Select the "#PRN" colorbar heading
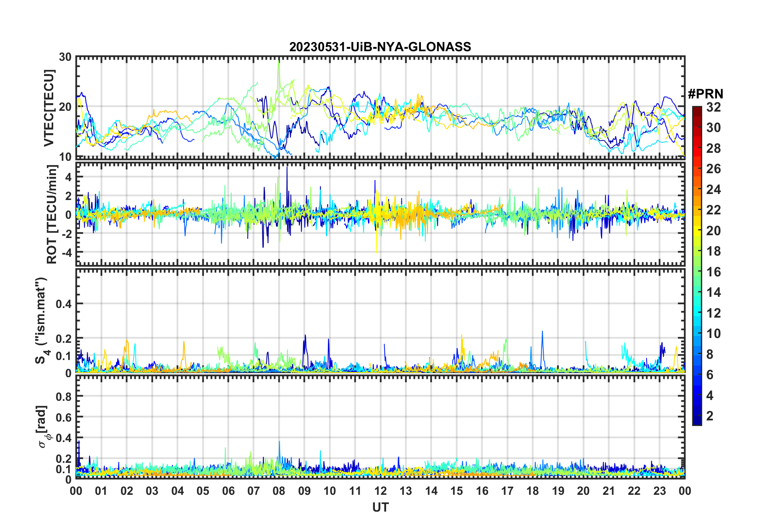This screenshot has width=761, height=532. pyautogui.click(x=705, y=94)
